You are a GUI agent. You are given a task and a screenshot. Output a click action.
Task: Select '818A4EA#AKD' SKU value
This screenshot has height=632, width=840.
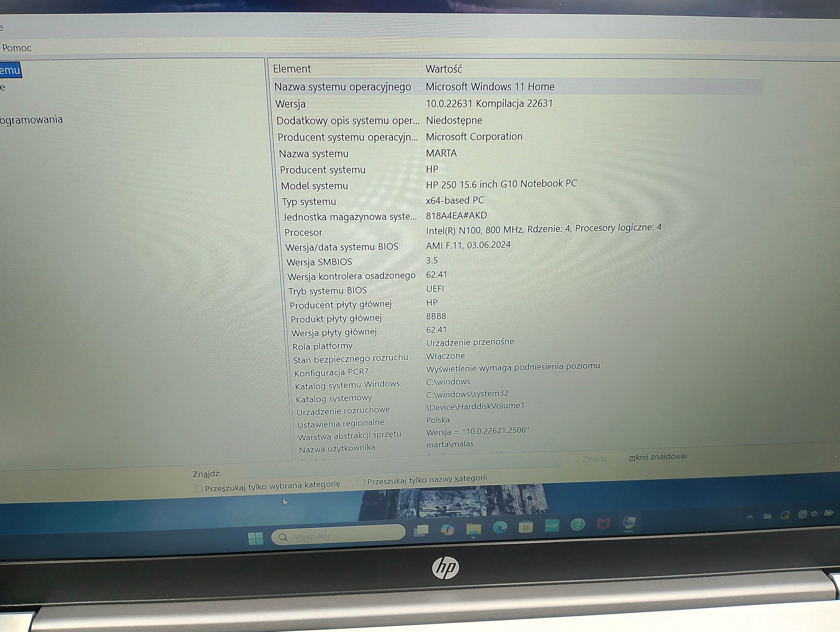click(x=456, y=215)
